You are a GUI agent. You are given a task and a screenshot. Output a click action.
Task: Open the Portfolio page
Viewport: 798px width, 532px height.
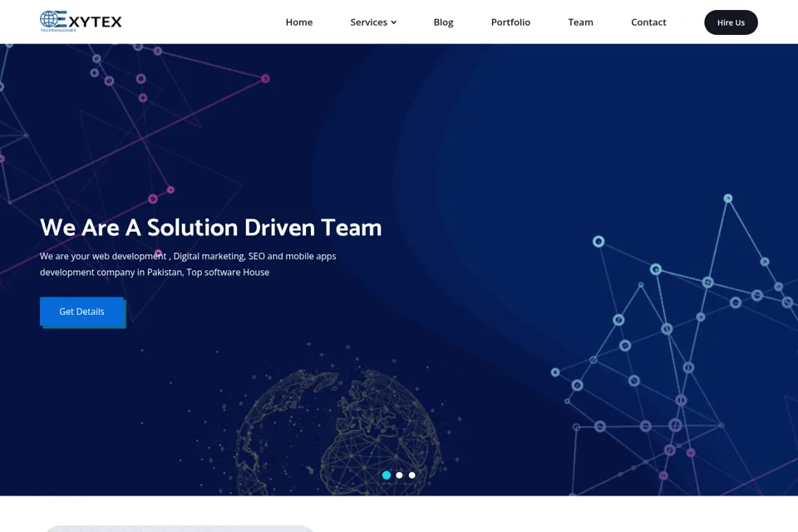pyautogui.click(x=510, y=22)
